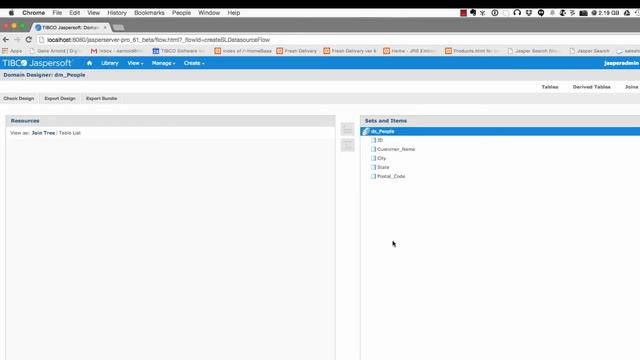Click the browser back arrow

[6, 40]
